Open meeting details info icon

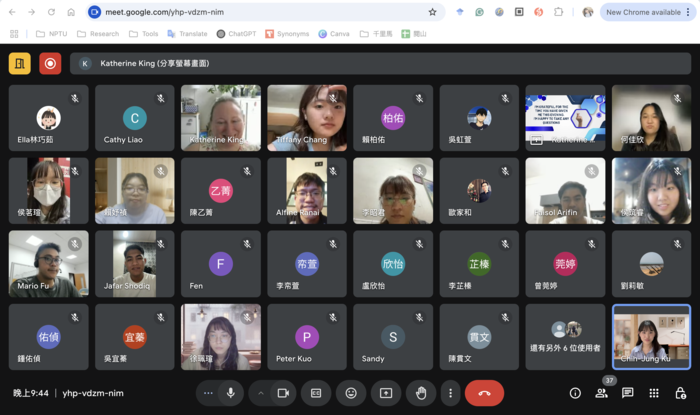[575, 393]
